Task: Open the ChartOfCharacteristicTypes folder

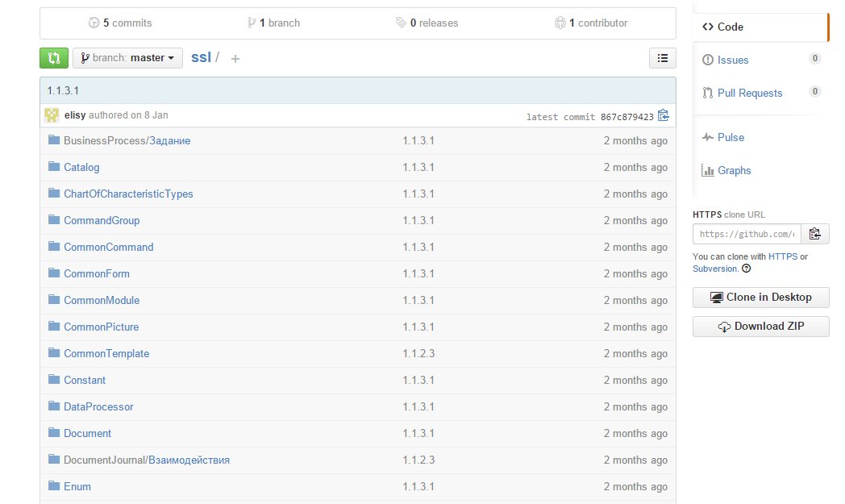Action: [128, 194]
